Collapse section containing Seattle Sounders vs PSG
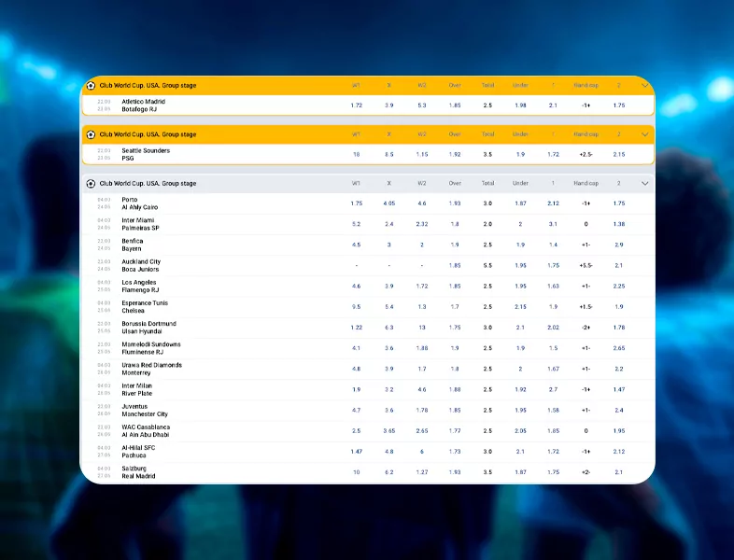The image size is (734, 560). pos(644,134)
